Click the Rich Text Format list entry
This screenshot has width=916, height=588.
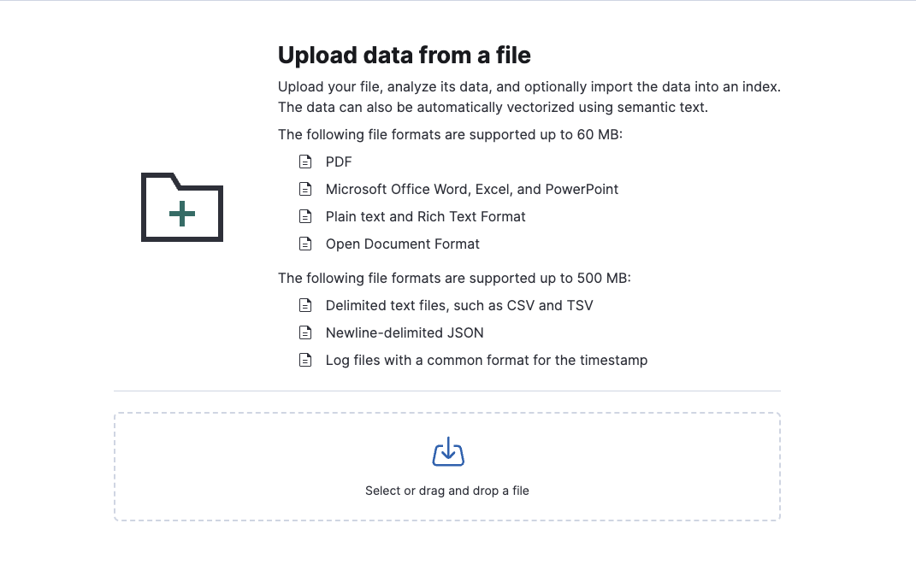[x=425, y=216]
